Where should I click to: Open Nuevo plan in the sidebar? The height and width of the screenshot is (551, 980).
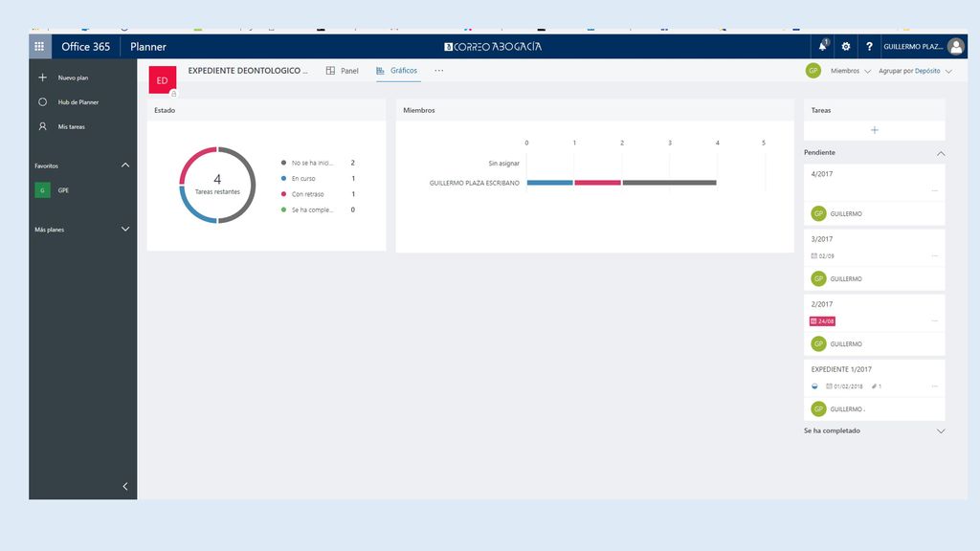click(73, 77)
